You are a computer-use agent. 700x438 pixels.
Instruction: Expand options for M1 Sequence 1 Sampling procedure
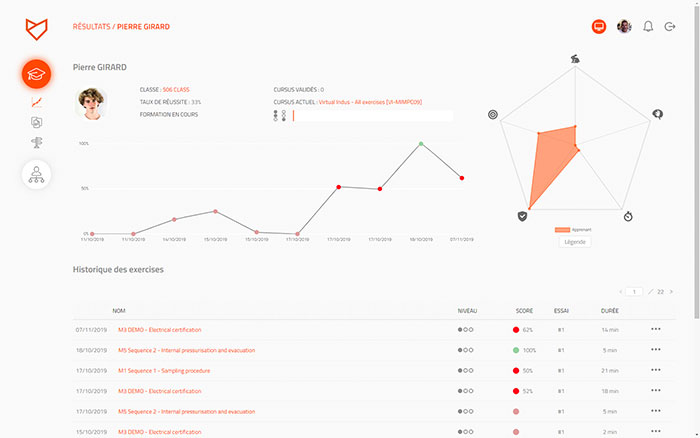coord(656,370)
